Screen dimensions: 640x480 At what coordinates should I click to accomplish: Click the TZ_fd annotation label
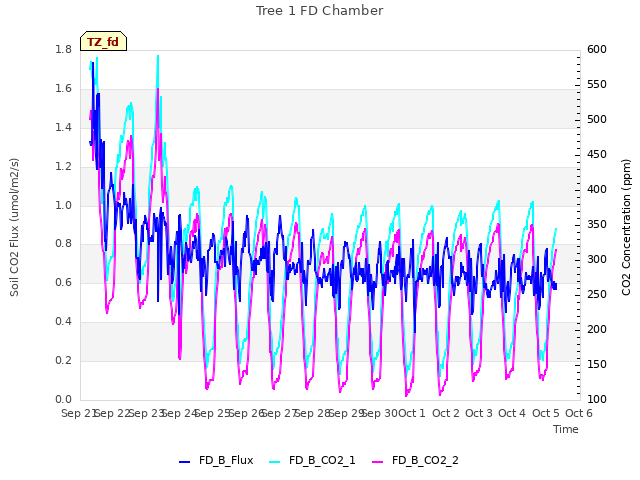pos(103,41)
